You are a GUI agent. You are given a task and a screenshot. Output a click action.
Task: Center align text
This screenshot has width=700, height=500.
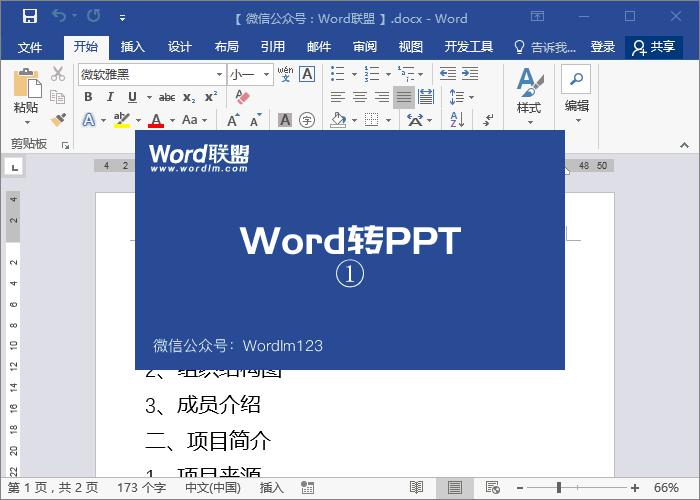tap(360, 96)
